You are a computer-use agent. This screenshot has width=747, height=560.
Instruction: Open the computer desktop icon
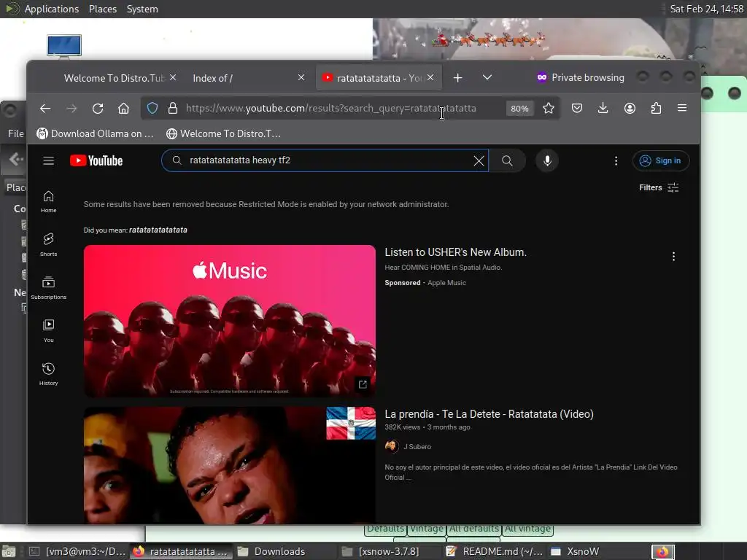coord(64,46)
